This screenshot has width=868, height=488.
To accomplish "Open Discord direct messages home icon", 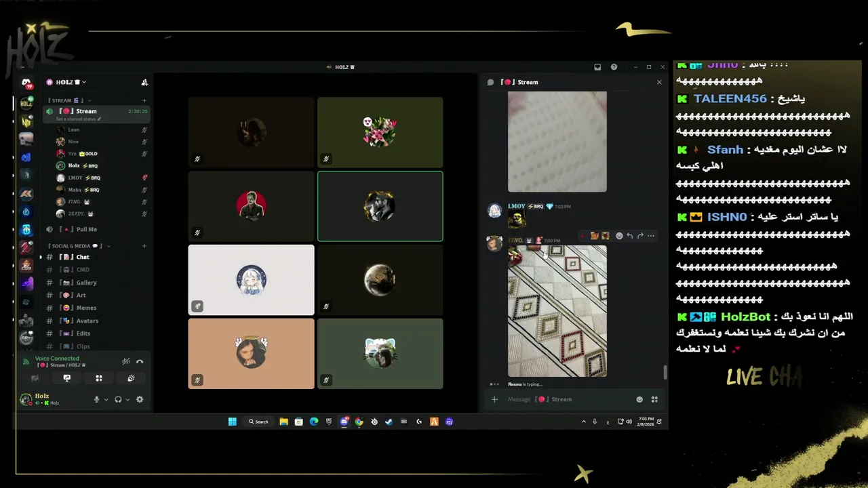I will coord(26,83).
